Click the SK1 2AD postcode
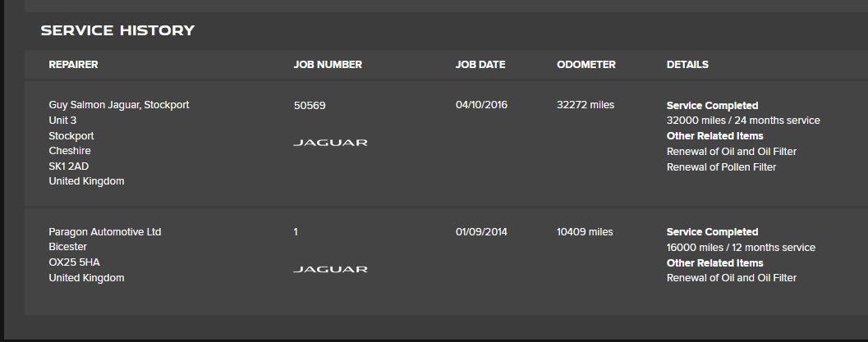 click(x=69, y=166)
